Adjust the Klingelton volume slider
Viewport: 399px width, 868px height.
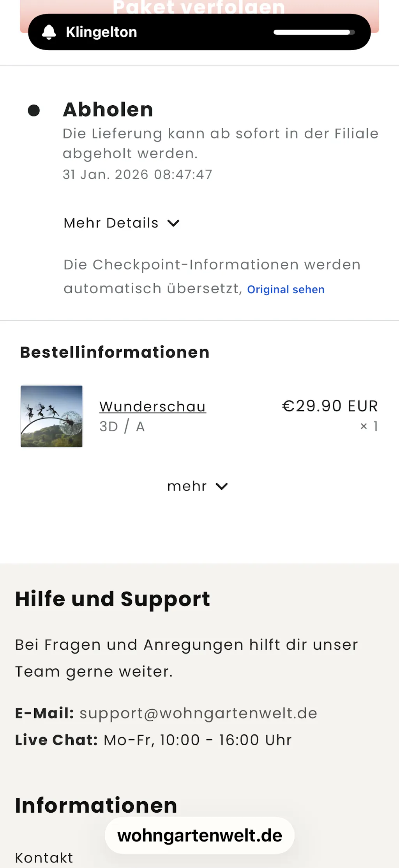[x=314, y=32]
